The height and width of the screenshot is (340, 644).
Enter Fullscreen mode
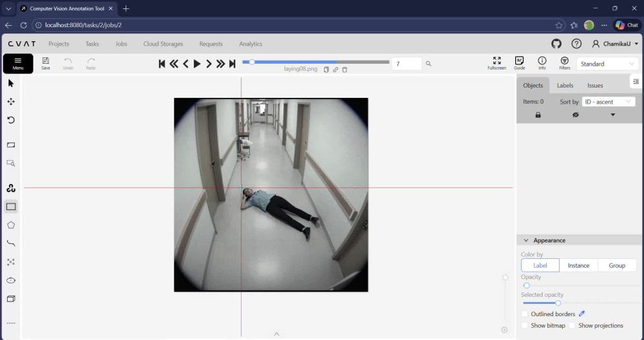tap(497, 63)
